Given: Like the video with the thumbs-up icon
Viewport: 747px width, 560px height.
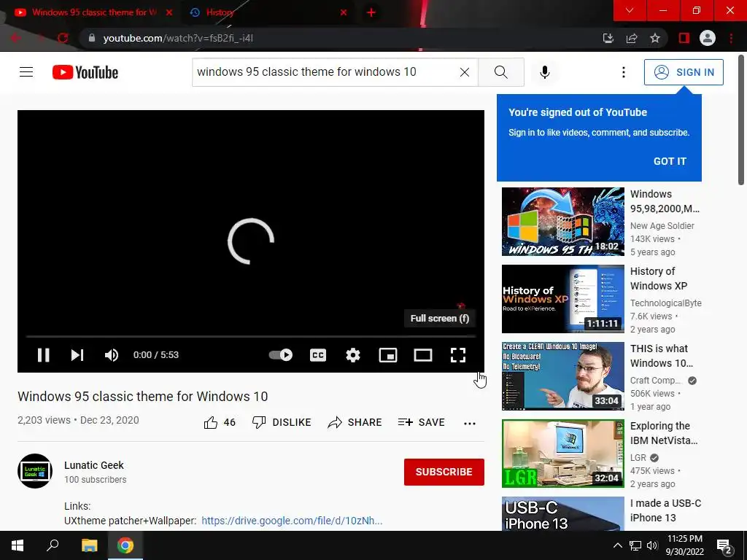Looking at the screenshot, I should 211,422.
